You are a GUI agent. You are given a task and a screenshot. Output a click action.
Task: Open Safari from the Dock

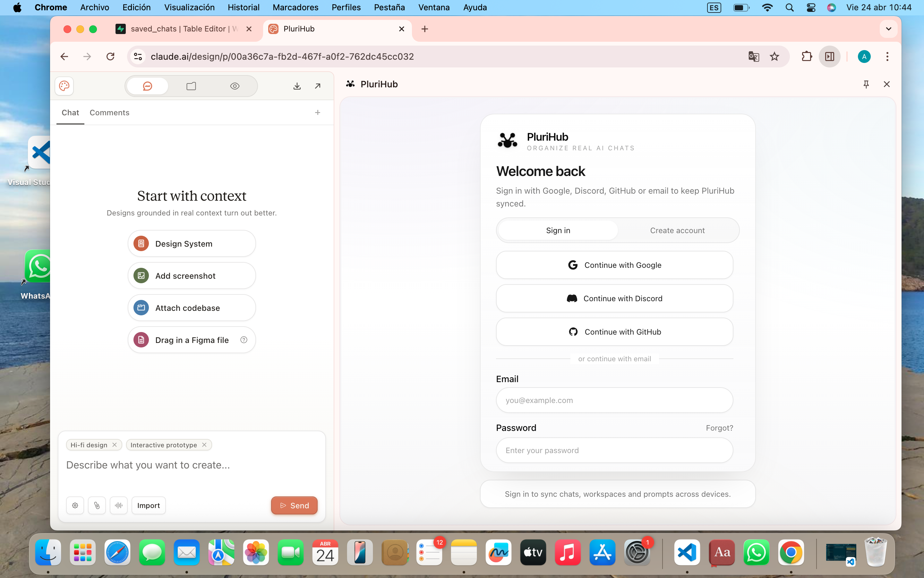click(117, 552)
